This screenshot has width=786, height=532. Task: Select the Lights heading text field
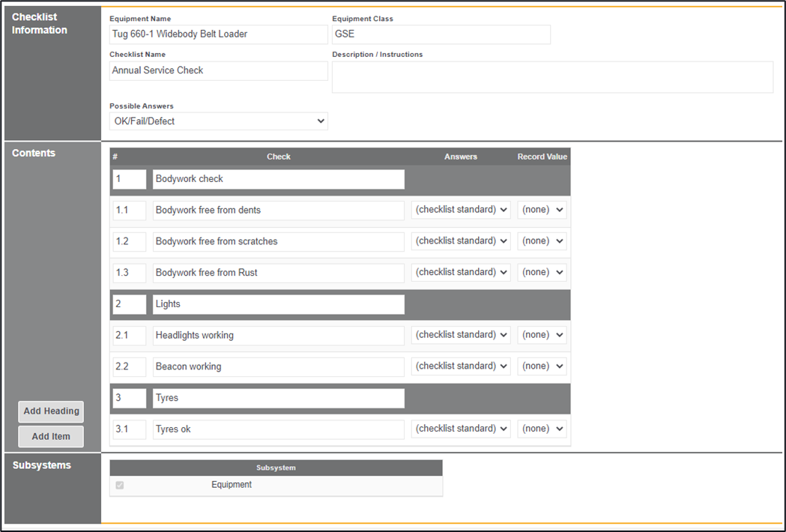pos(278,304)
